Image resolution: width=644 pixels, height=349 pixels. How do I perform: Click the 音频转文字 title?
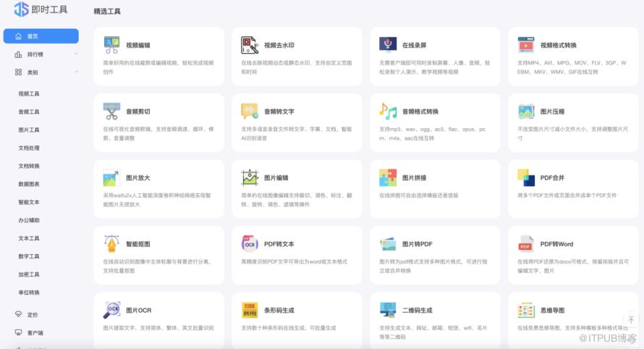(x=279, y=112)
